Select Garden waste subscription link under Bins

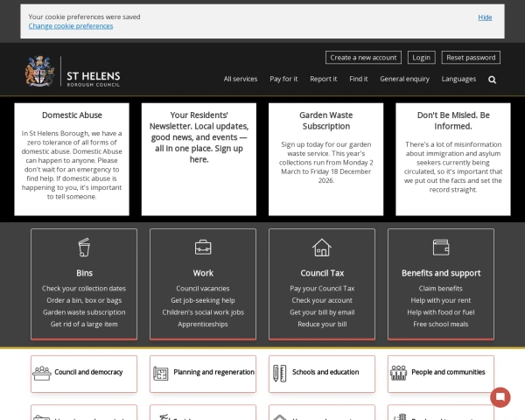point(84,312)
